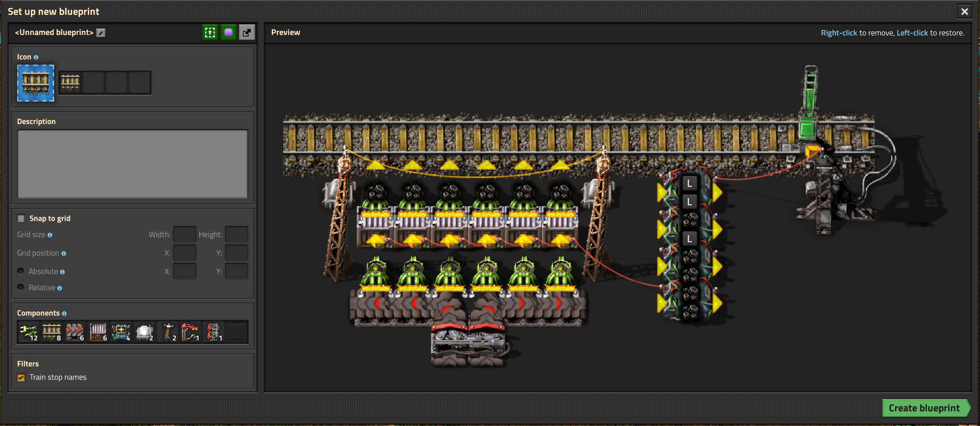Select the fourth empty icon slot
980x426 pixels.
click(140, 83)
